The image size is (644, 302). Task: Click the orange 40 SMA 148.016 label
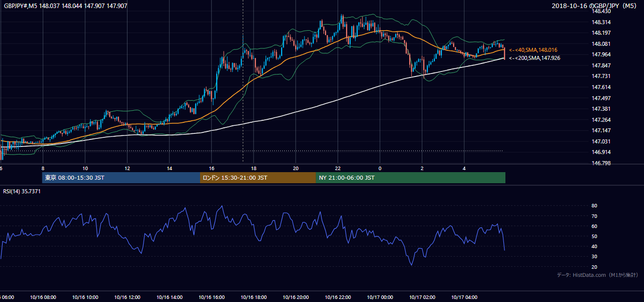click(x=533, y=50)
